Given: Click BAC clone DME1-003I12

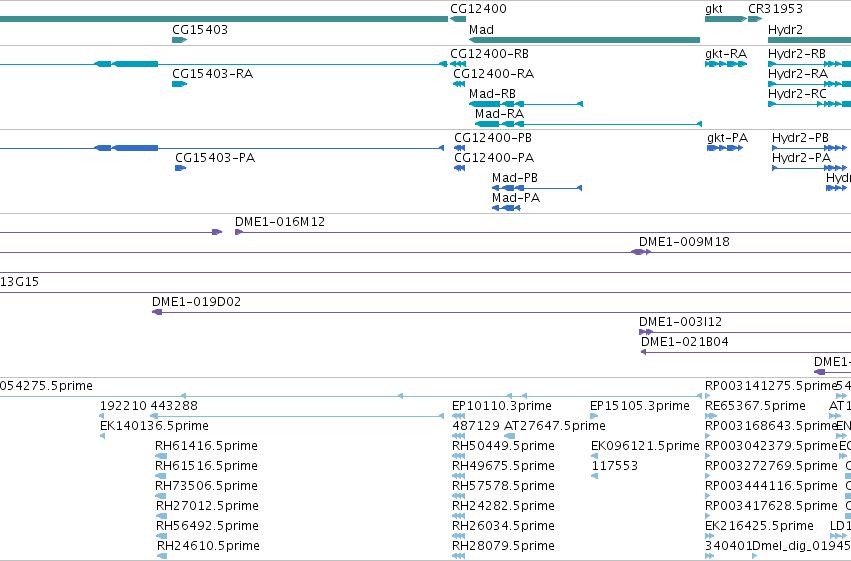Looking at the screenshot, I should tap(680, 322).
